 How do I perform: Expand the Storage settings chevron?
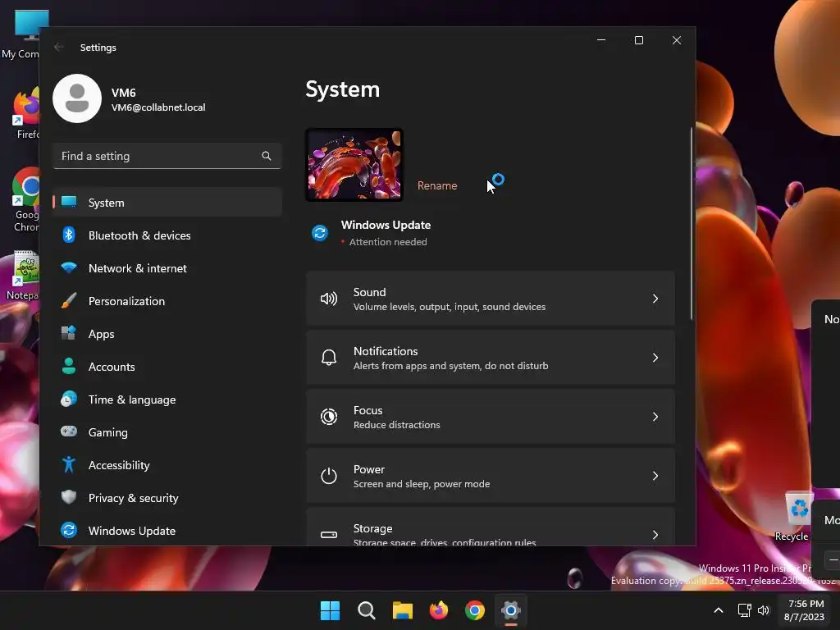[x=655, y=535]
